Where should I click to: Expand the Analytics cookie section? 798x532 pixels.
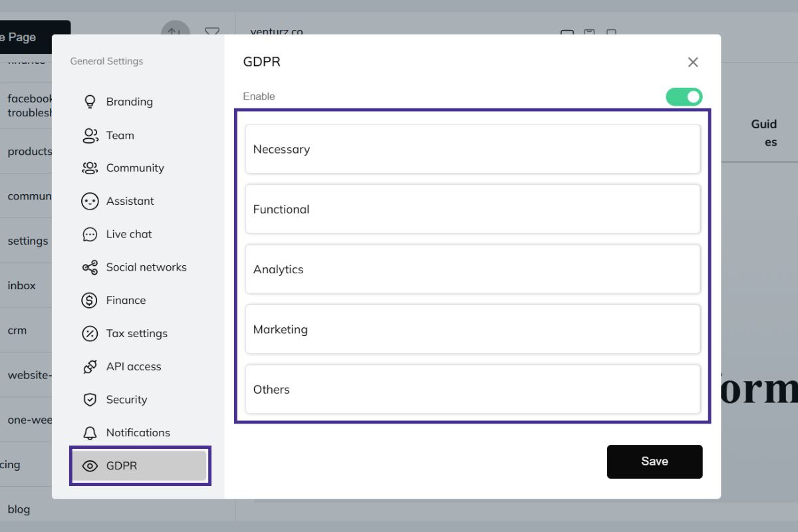tap(473, 269)
